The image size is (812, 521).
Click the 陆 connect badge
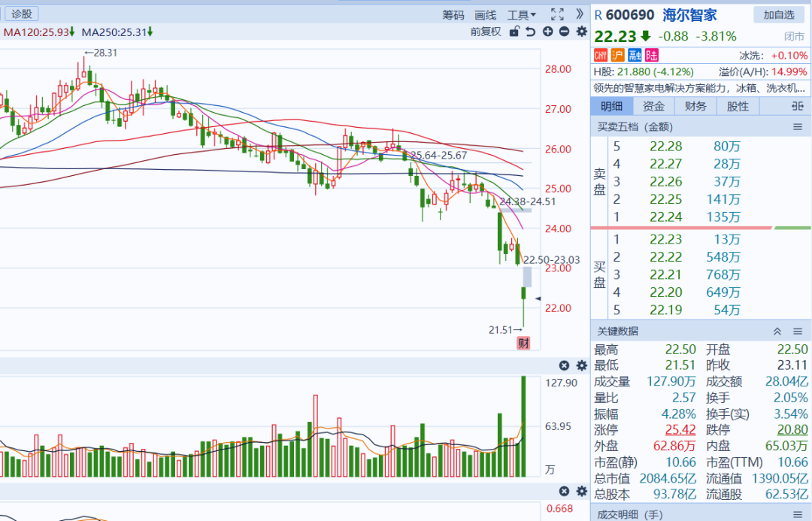pos(651,56)
